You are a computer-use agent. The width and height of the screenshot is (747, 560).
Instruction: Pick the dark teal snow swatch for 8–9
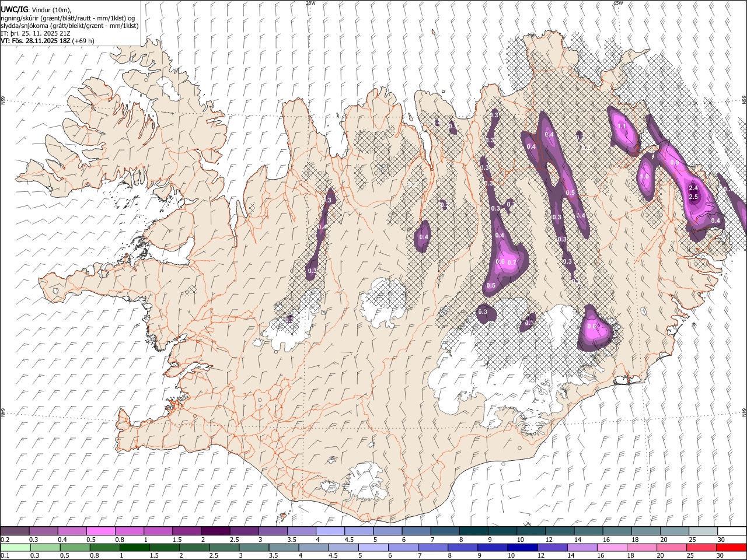point(473,531)
